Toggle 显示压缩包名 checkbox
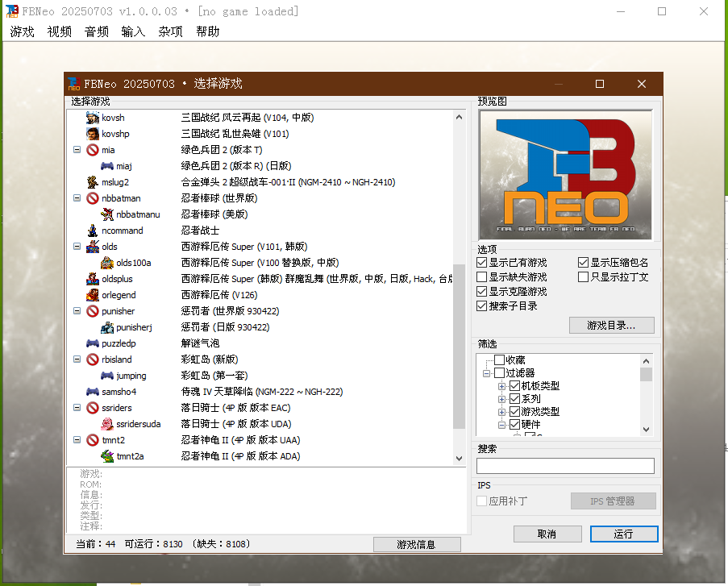 [583, 262]
